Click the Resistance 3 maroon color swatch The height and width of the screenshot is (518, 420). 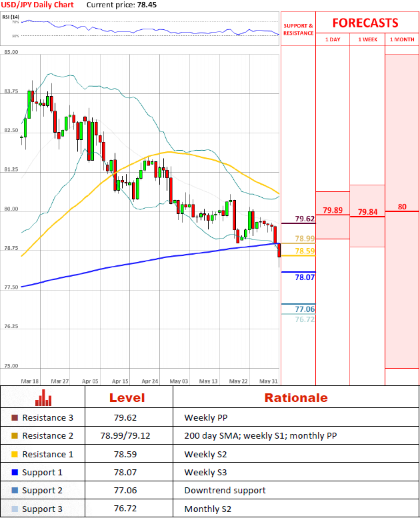(x=15, y=418)
